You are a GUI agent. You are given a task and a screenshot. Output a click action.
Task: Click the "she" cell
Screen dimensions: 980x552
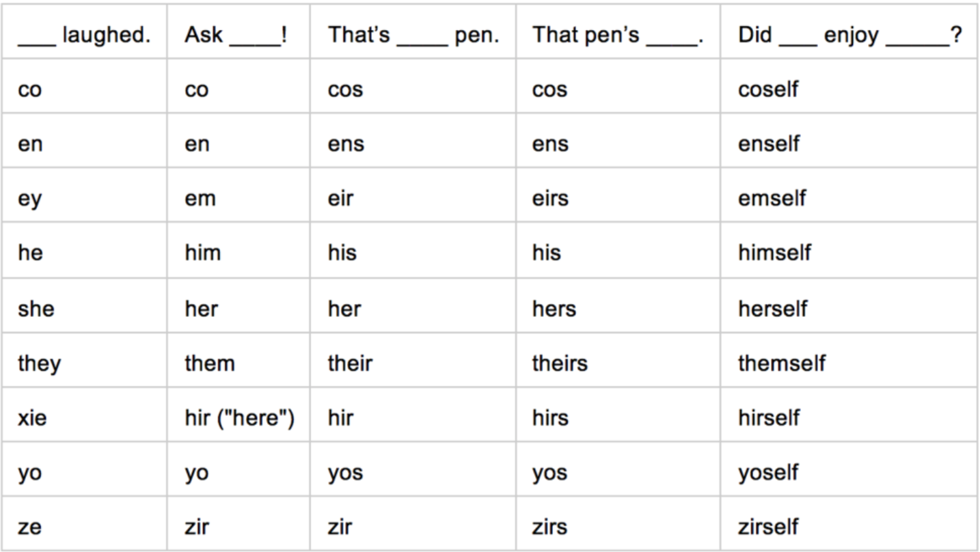tap(36, 308)
